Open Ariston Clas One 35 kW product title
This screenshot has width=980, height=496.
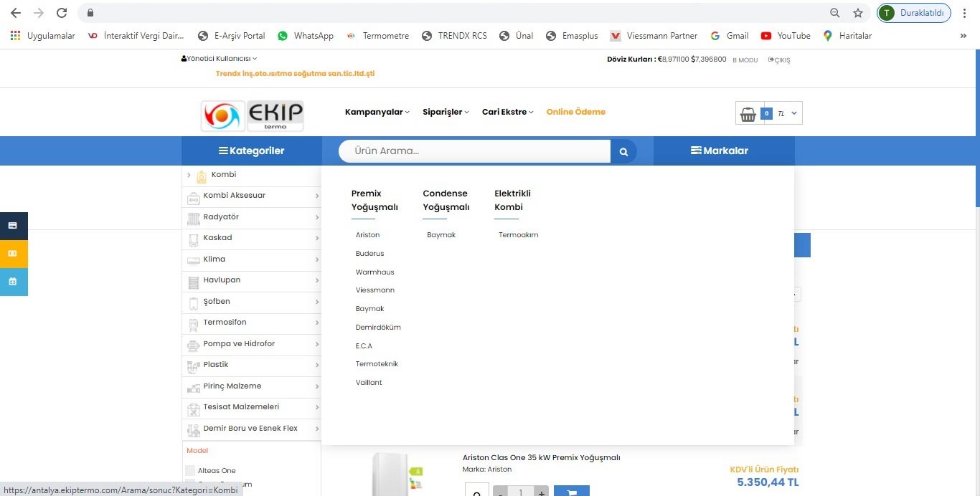(541, 457)
